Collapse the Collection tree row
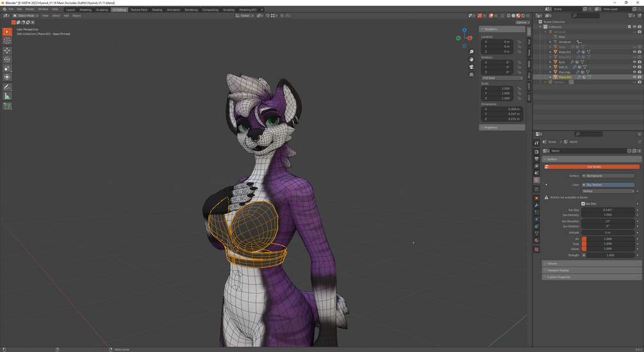The height and width of the screenshot is (352, 644). (540, 27)
